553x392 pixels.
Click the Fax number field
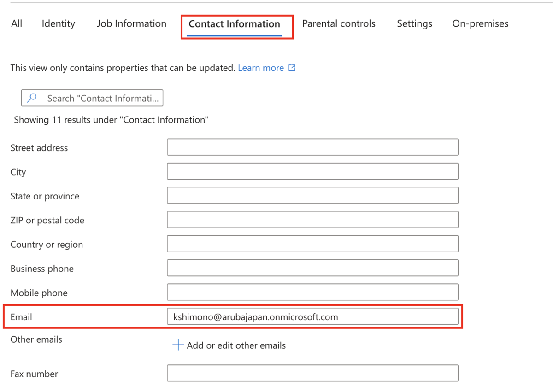(x=312, y=373)
